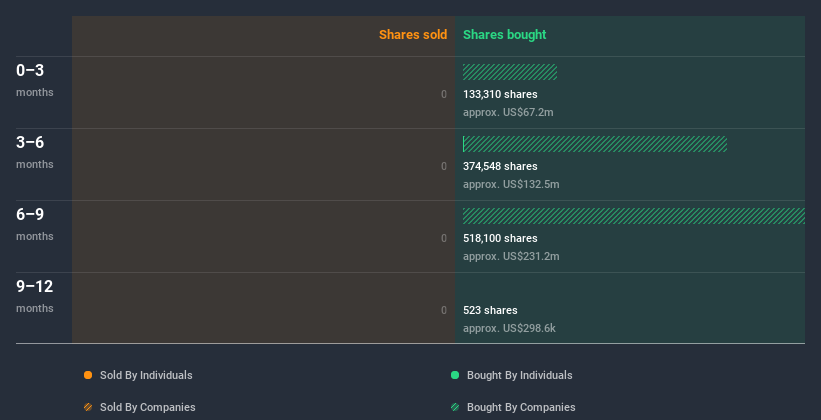Click the sold count 0 in 3–6 months row

pos(444,166)
